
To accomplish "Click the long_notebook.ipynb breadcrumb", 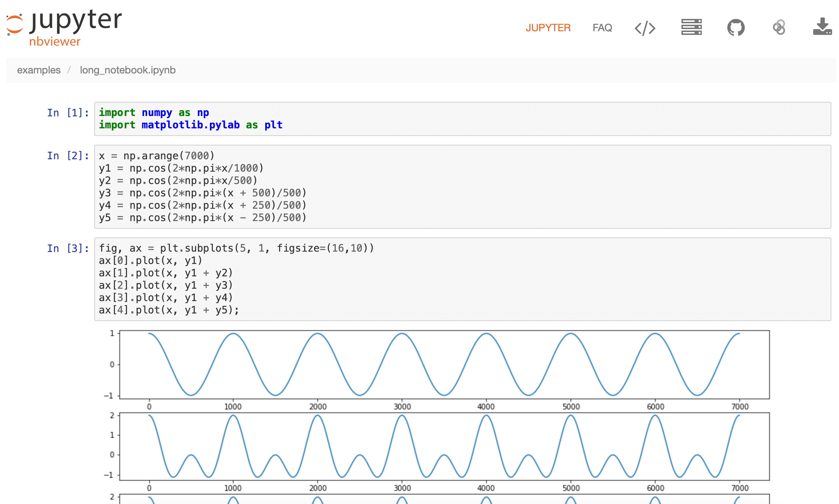I will click(128, 70).
